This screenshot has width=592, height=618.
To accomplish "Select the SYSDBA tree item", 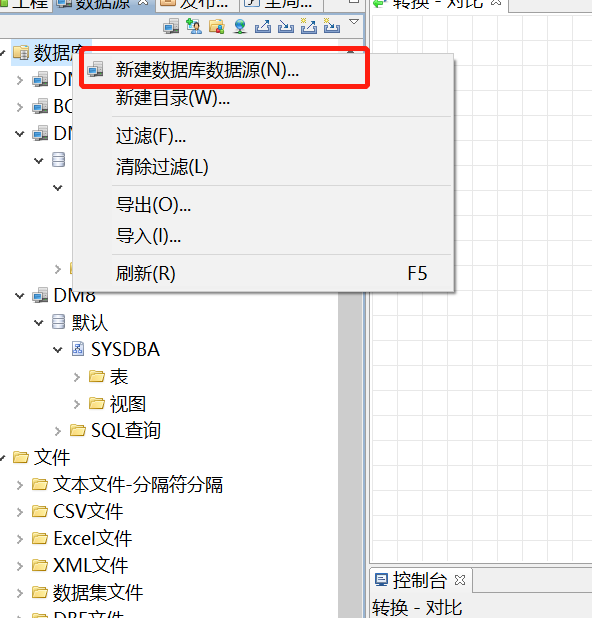I will coord(125,349).
